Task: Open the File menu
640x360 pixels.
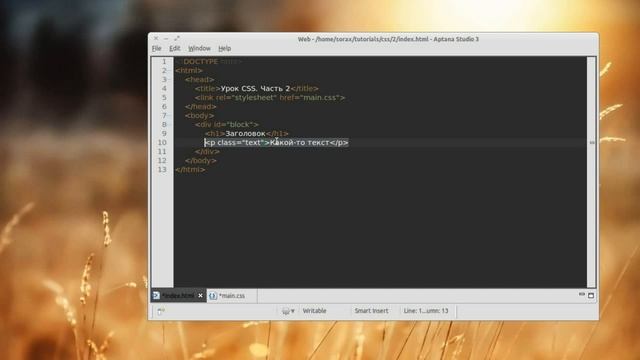Action: click(x=156, y=48)
